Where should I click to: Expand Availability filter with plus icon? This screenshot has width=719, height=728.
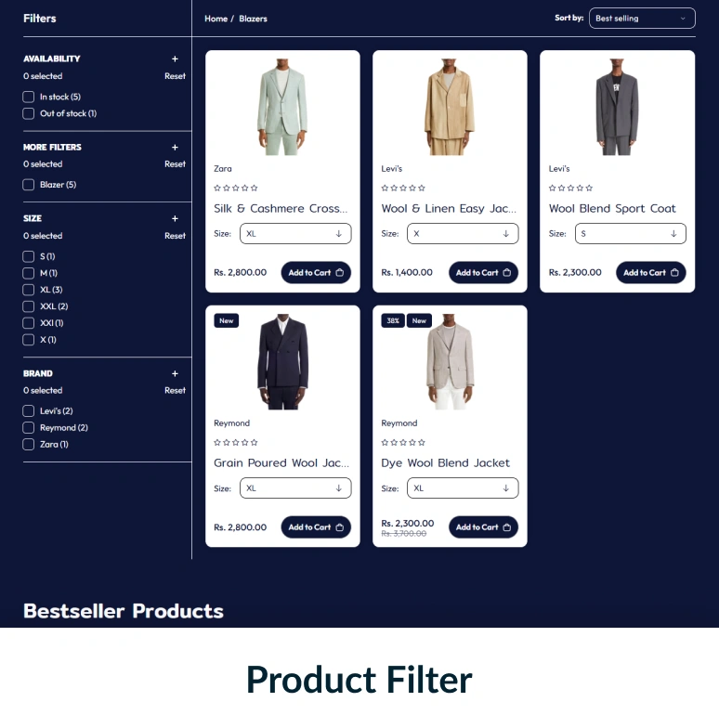pyautogui.click(x=175, y=59)
